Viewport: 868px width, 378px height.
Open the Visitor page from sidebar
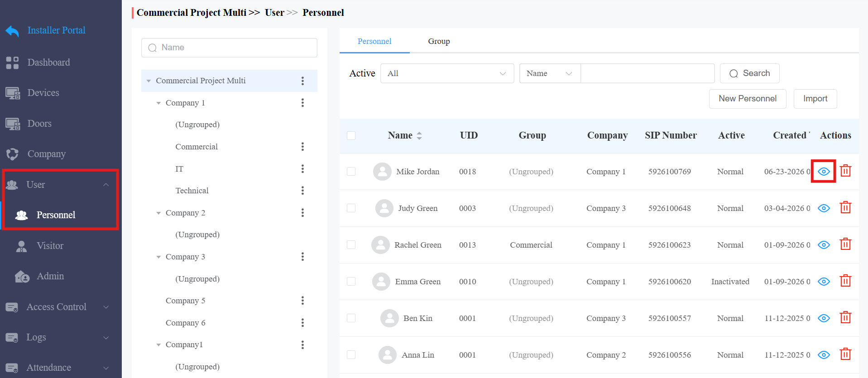tap(50, 246)
